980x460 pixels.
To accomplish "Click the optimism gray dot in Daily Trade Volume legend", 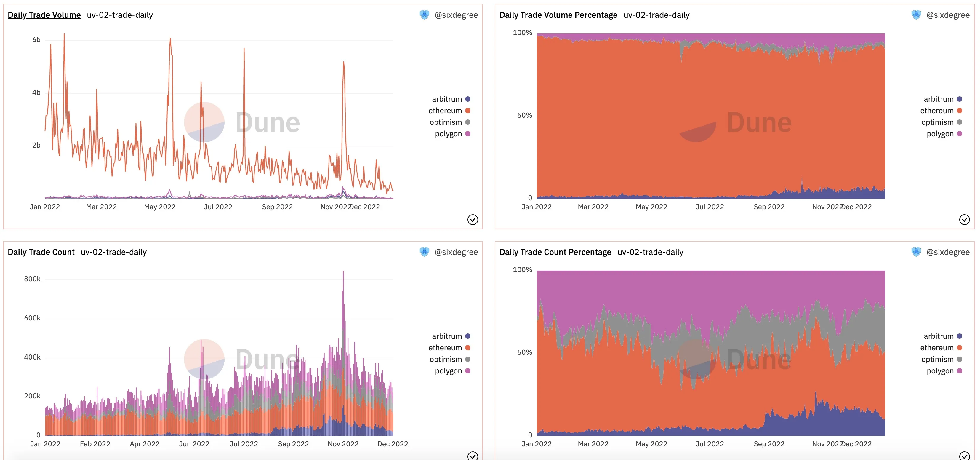I will pyautogui.click(x=468, y=122).
